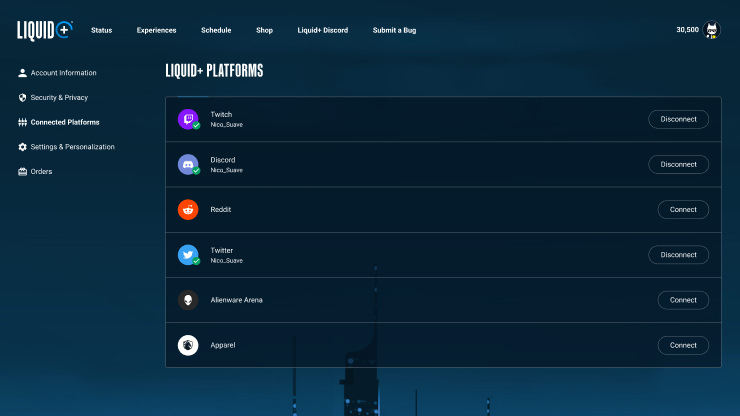The height and width of the screenshot is (416, 740).
Task: Click the Account Information person icon
Action: [x=22, y=73]
